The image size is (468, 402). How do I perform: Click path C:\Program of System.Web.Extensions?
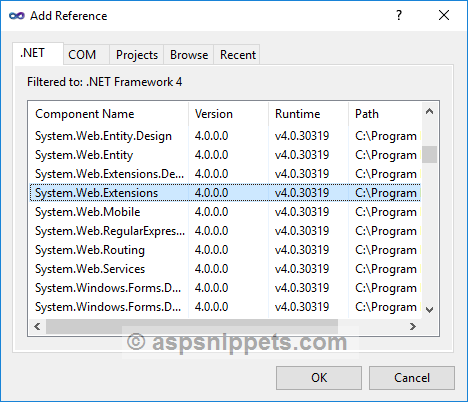click(386, 193)
